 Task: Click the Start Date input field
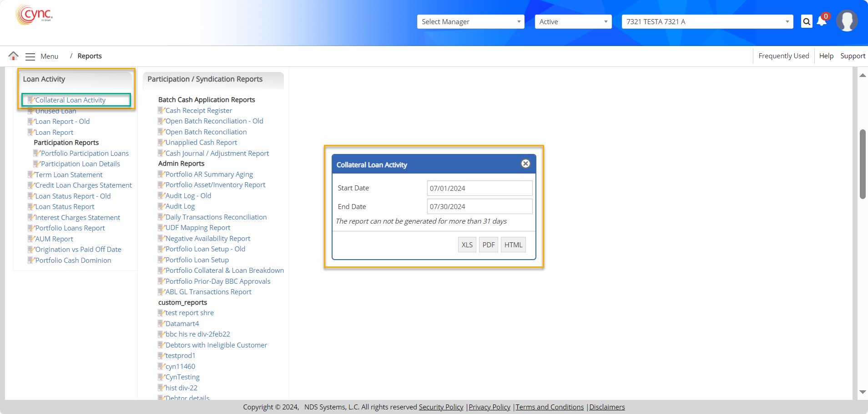pyautogui.click(x=479, y=188)
